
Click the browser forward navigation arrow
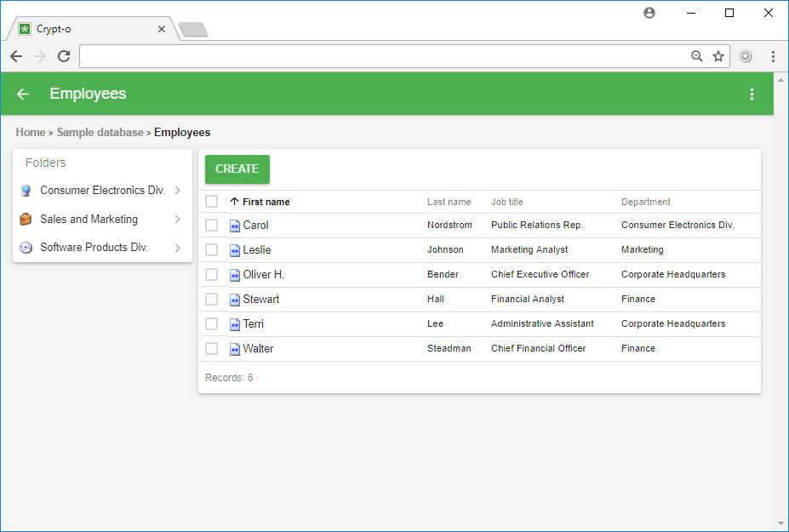[x=40, y=56]
